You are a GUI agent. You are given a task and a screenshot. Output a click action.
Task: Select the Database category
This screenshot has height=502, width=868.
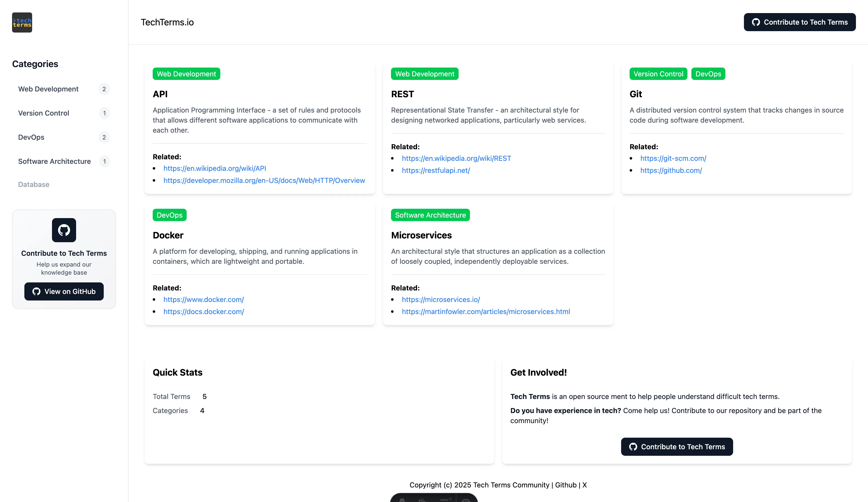pyautogui.click(x=33, y=184)
